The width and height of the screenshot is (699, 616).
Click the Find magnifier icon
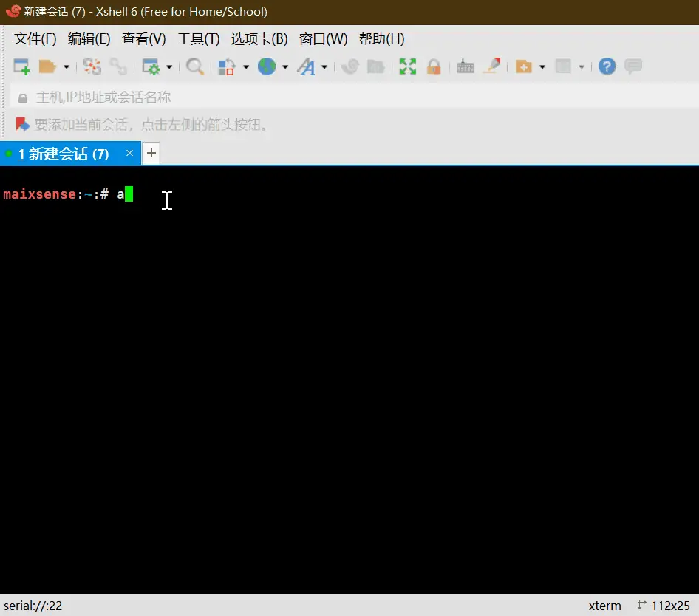coord(195,67)
